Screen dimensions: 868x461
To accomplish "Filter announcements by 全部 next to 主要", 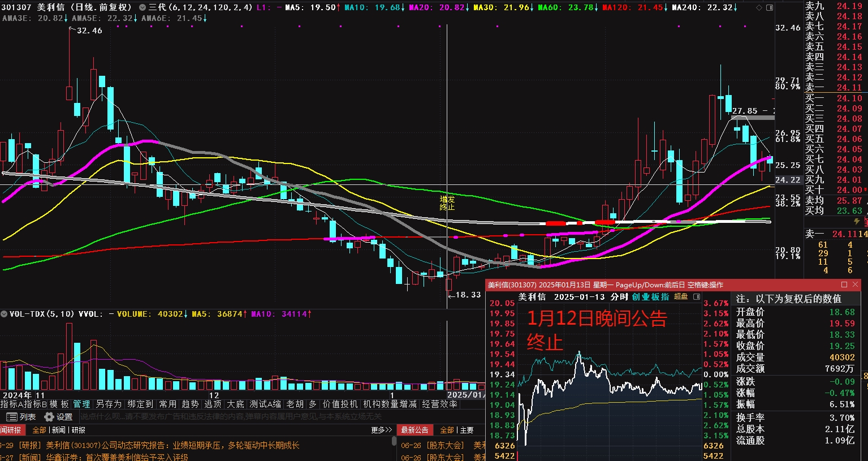I will pos(447,430).
